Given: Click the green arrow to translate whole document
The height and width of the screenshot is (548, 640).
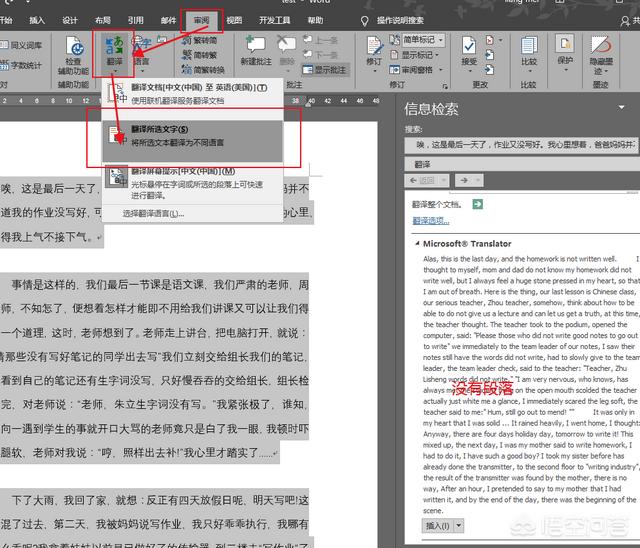Looking at the screenshot, I should click(x=478, y=204).
